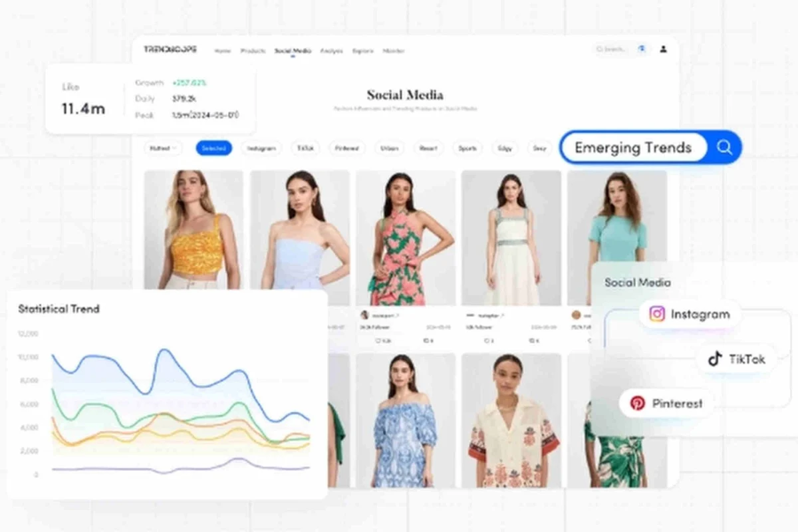The image size is (798, 532).
Task: Switch to the Analysis nav tab
Action: [x=332, y=51]
